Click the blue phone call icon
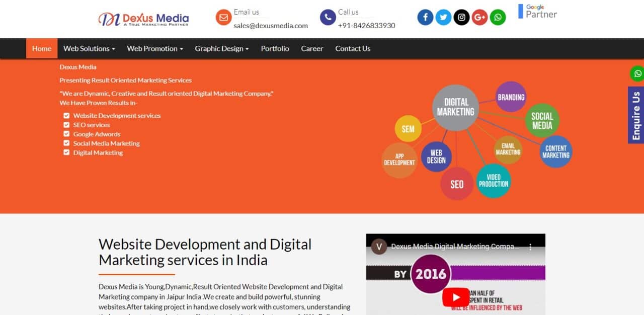Viewport: 644px width, 315px height. 328,18
